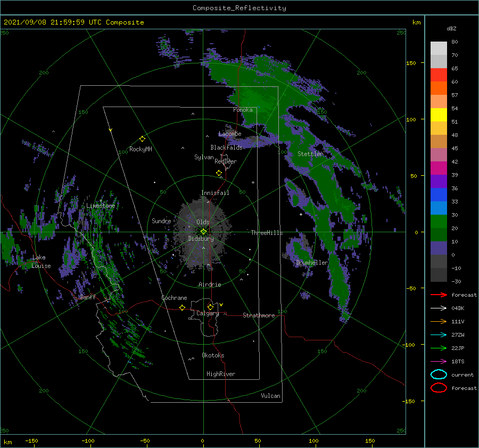Click the Strathmore town label
The height and width of the screenshot is (448, 479).
[259, 315]
